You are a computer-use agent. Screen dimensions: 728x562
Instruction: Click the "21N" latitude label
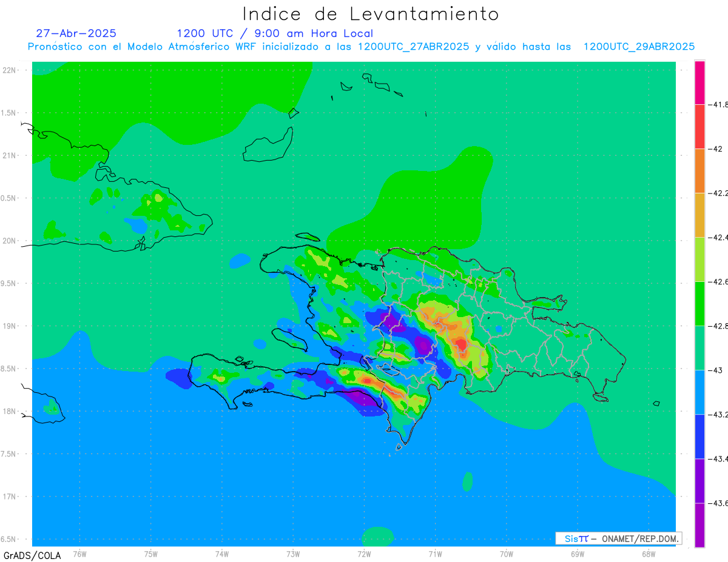click(9, 155)
